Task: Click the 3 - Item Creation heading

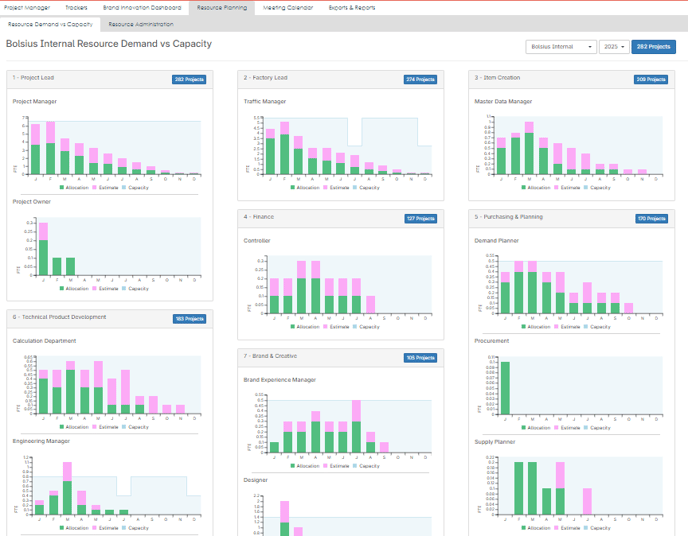Action: 497,78
